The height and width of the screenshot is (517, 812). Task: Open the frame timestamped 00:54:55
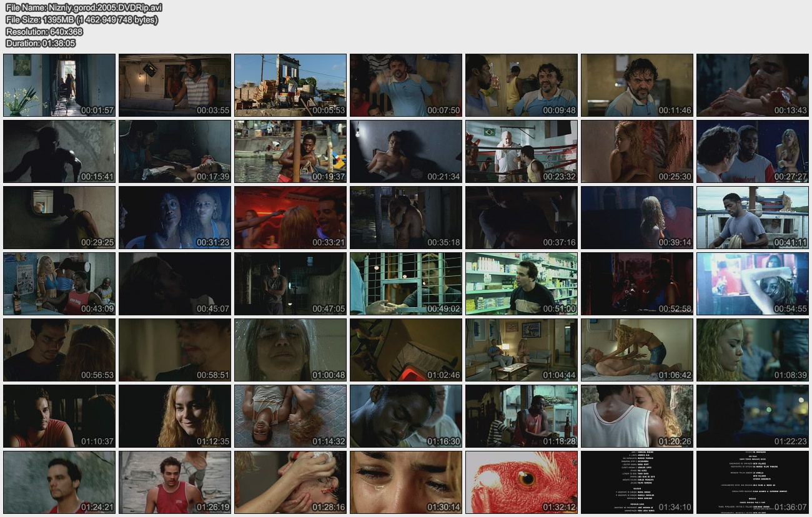click(x=753, y=283)
